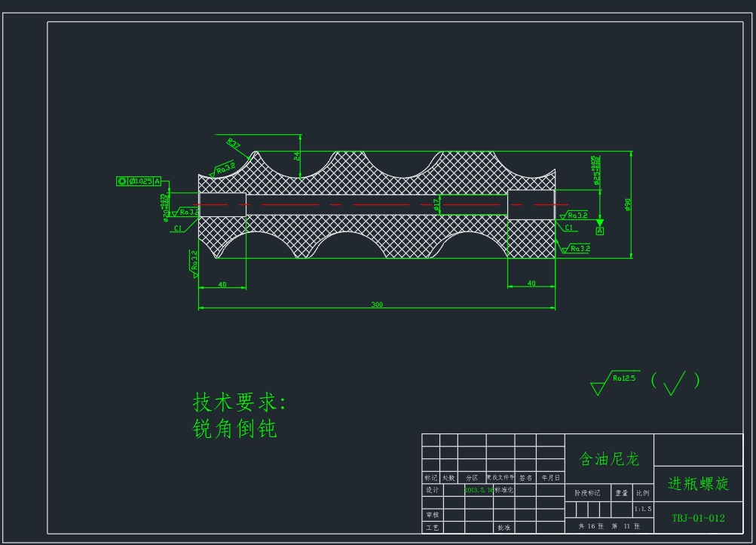756x545 pixels.
Task: Click the 工艺 row label
Action: (x=432, y=527)
